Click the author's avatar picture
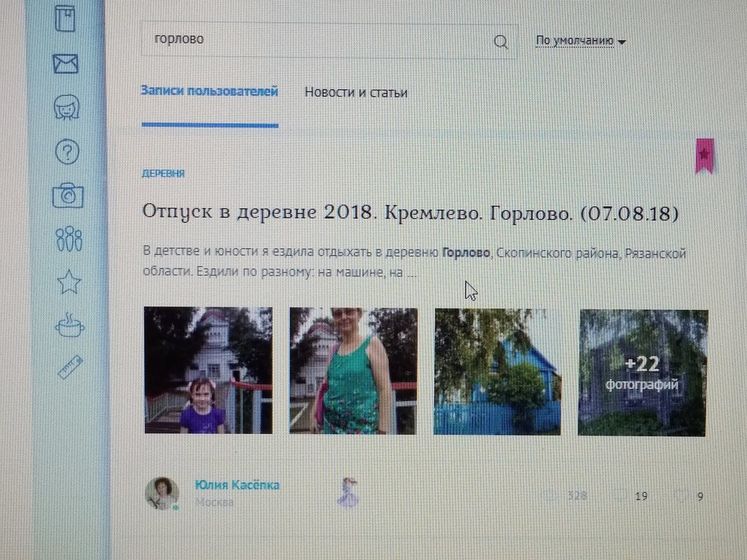Screen dimensions: 747x560 pos(162,494)
